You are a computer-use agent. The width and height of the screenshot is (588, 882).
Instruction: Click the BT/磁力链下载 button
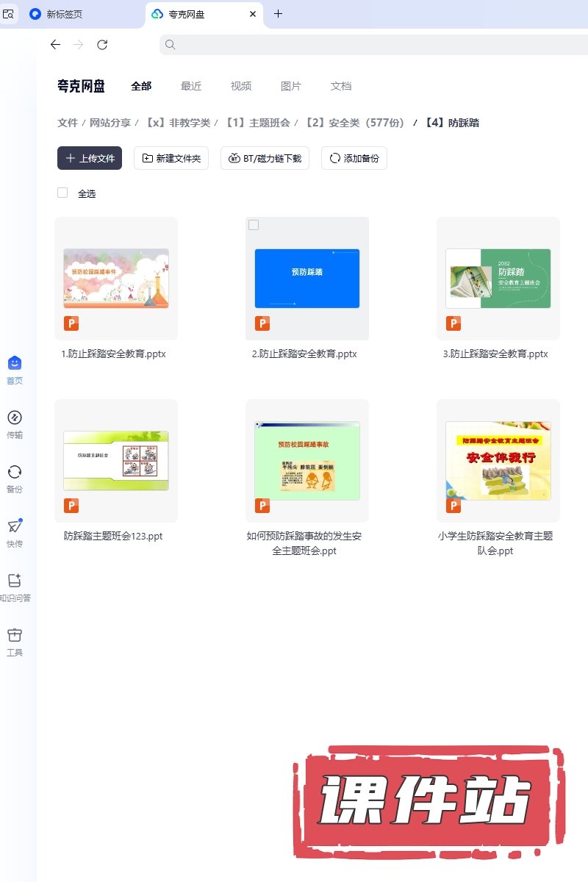[265, 158]
